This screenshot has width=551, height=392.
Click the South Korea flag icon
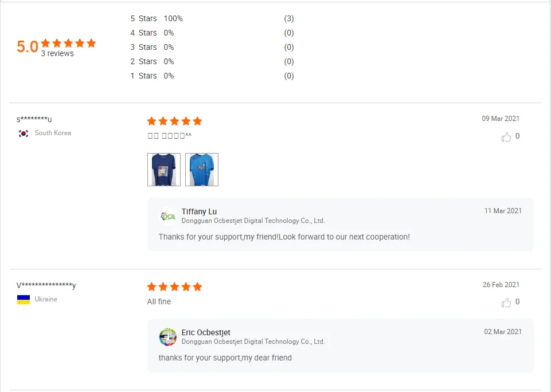[24, 133]
